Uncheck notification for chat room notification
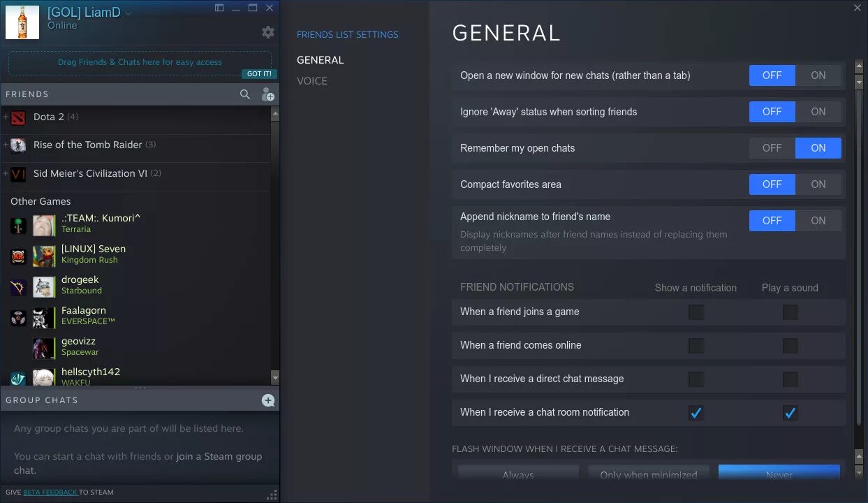Image resolution: width=868 pixels, height=503 pixels. 696,413
